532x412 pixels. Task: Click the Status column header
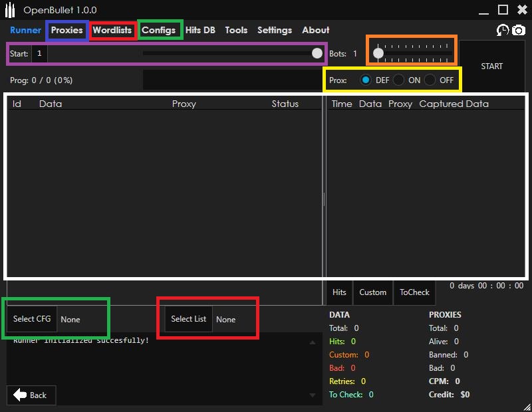tap(285, 104)
